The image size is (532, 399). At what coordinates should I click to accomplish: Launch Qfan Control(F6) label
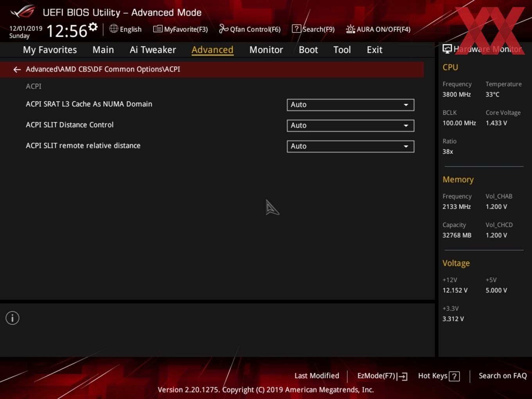coord(255,29)
